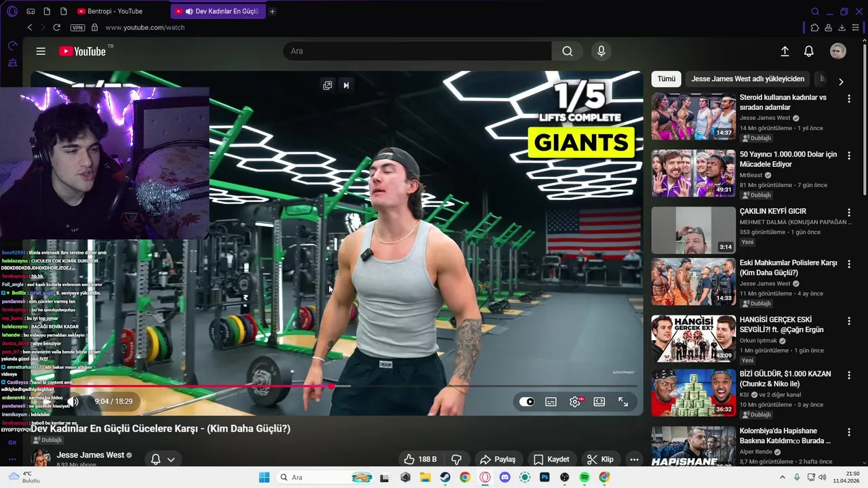Viewport: 868px width, 488px height.
Task: Start voice search with the microphone icon
Action: [601, 52]
